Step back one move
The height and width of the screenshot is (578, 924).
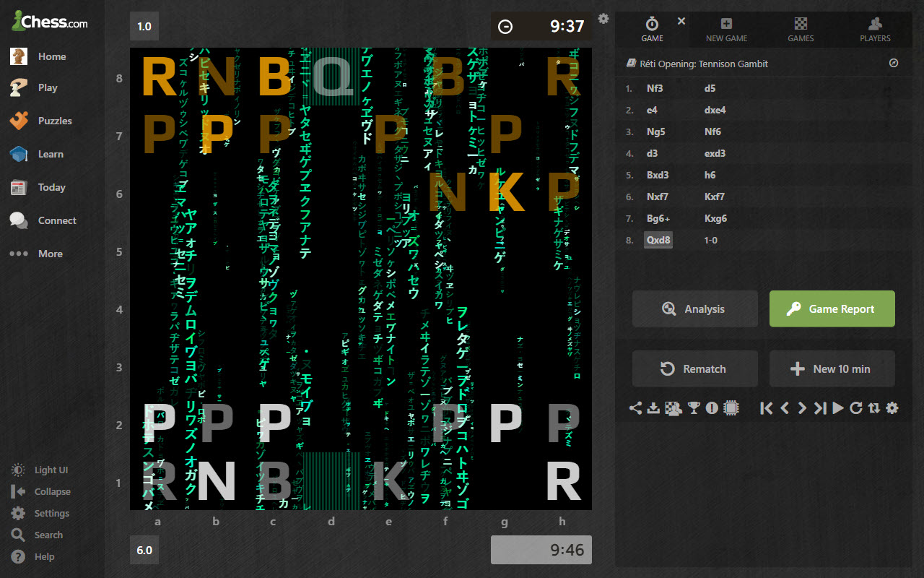[785, 408]
